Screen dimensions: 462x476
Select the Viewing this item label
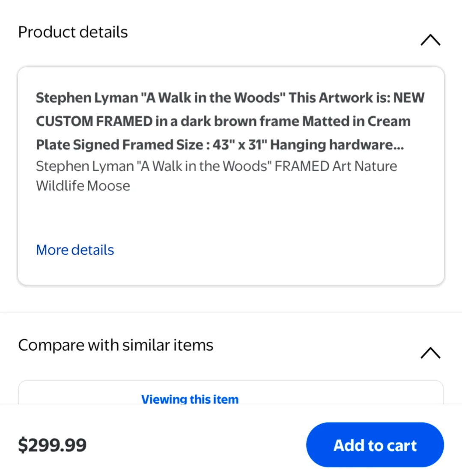tap(190, 399)
